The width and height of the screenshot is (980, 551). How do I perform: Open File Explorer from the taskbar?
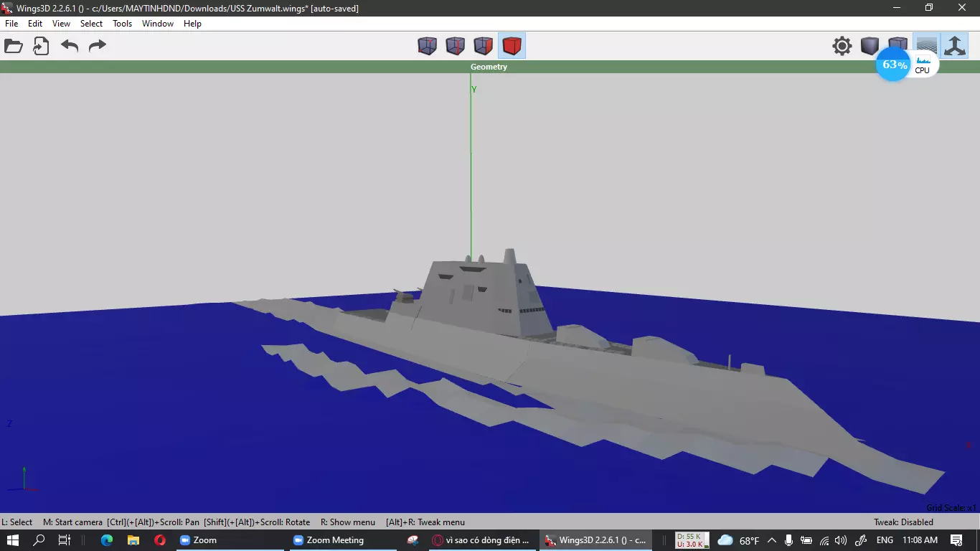point(133,540)
